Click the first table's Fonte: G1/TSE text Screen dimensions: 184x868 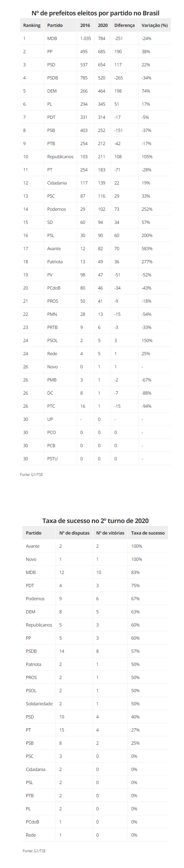coord(31,474)
